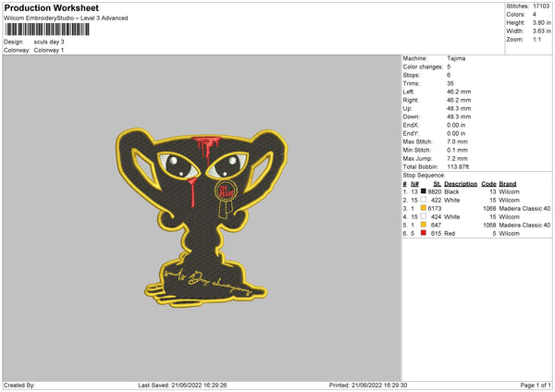Click the trophy embroidery design preview
The height and width of the screenshot is (392, 555).
tap(202, 217)
